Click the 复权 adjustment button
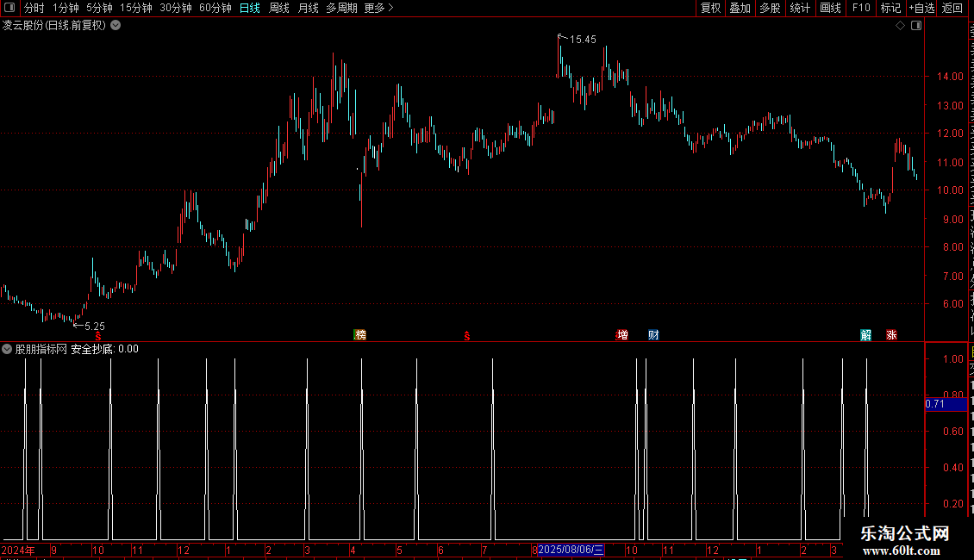 tap(710, 8)
